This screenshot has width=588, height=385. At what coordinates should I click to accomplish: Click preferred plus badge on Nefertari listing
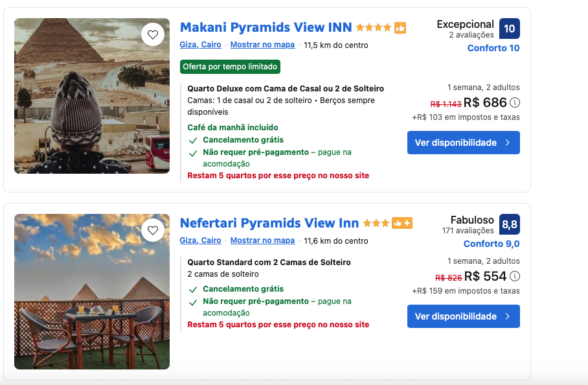pos(402,224)
